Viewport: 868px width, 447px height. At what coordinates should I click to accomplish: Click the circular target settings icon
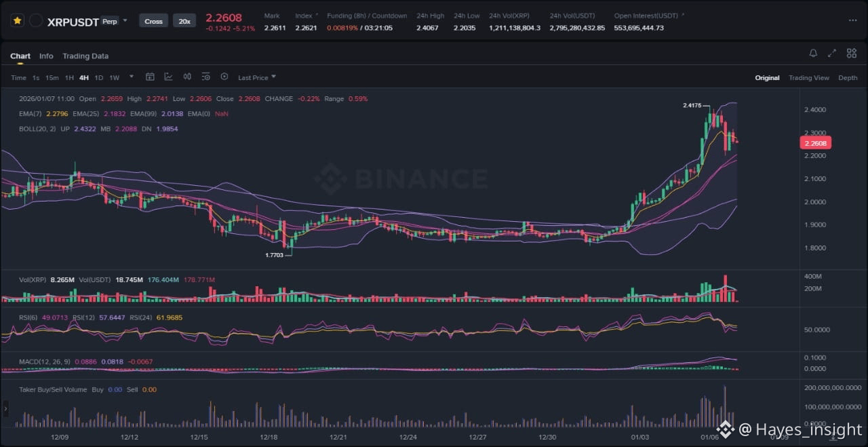click(x=224, y=77)
